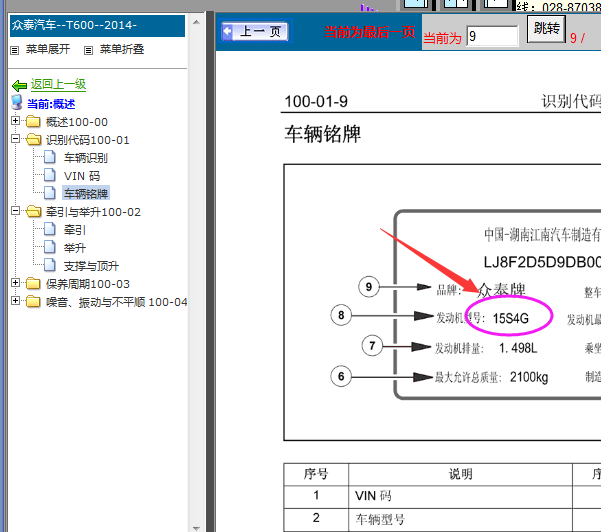Collapse the 牵引与举升100-02 tree node
The image size is (601, 532).
point(15,211)
